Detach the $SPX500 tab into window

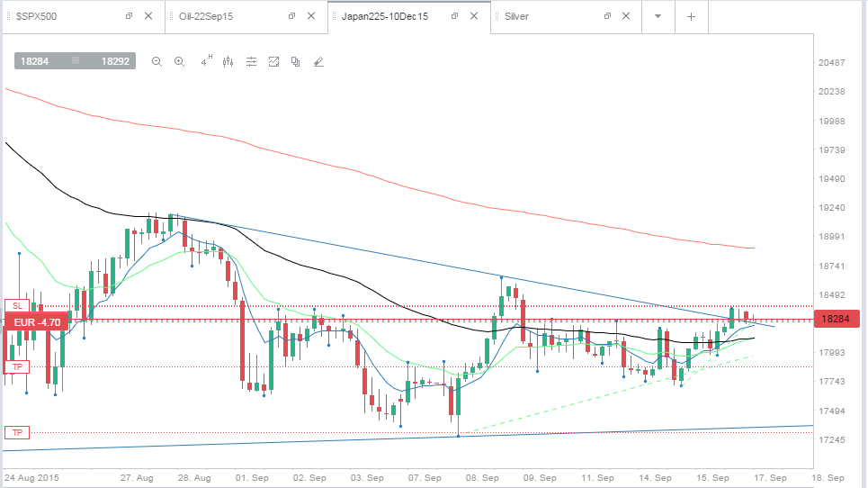[x=129, y=16]
